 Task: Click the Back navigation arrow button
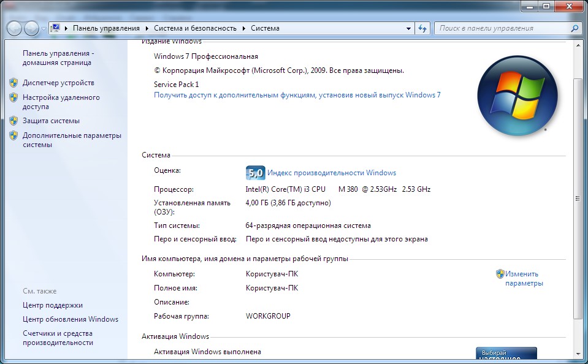point(15,28)
